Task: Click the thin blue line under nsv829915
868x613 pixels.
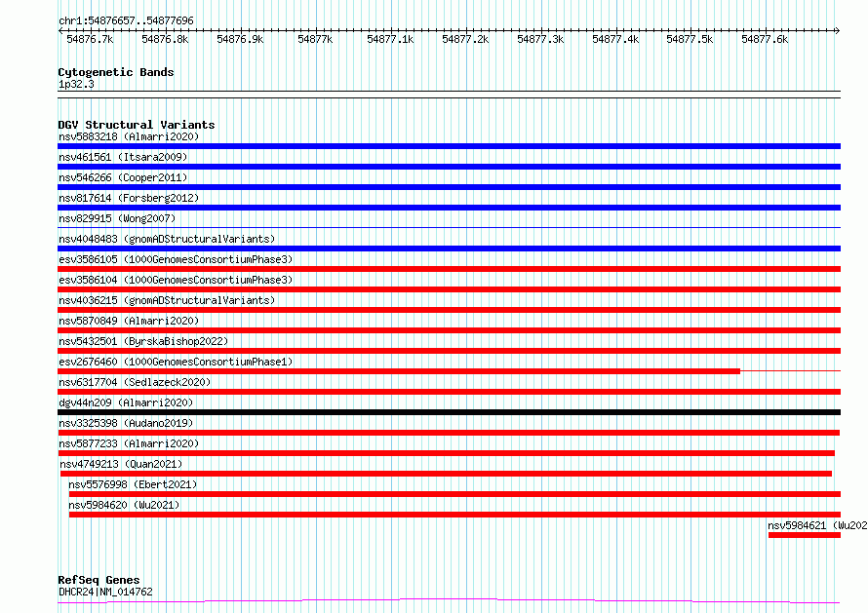Action: coord(449,227)
